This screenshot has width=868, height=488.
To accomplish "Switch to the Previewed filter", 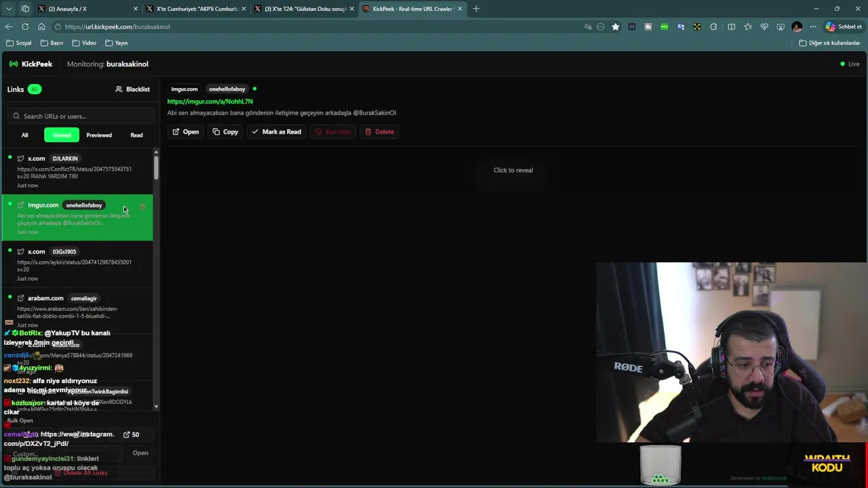I will [x=99, y=135].
